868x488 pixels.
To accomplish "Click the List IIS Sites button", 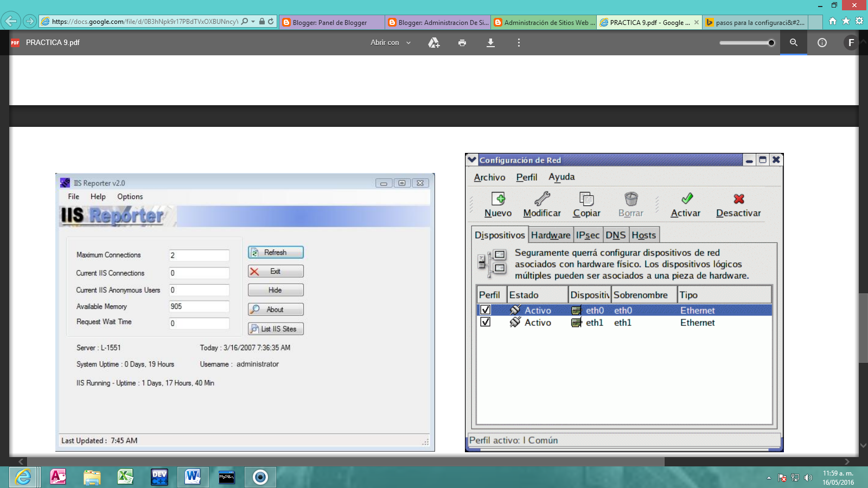I will tap(276, 329).
